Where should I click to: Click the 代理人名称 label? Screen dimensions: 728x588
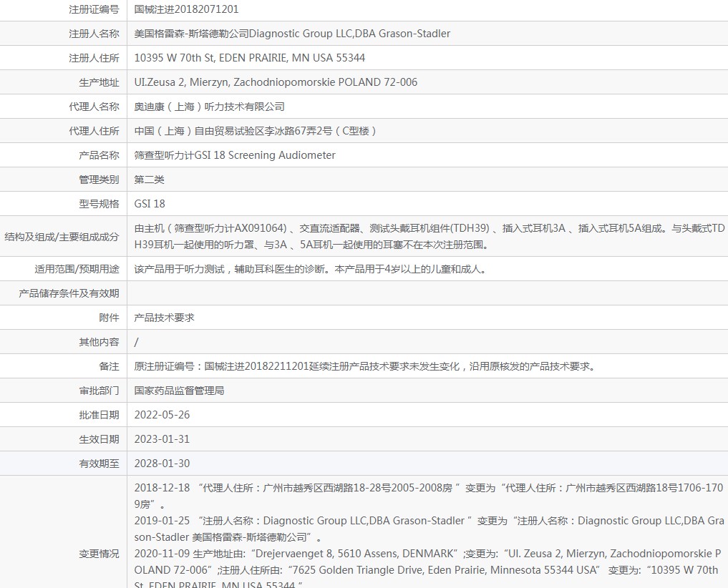tap(94, 107)
